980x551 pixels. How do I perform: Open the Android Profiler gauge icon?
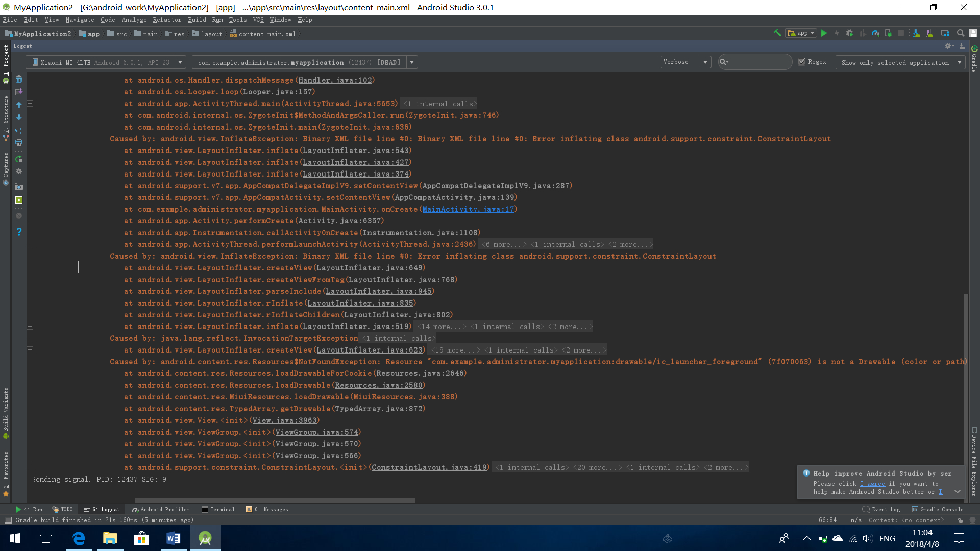(x=875, y=33)
